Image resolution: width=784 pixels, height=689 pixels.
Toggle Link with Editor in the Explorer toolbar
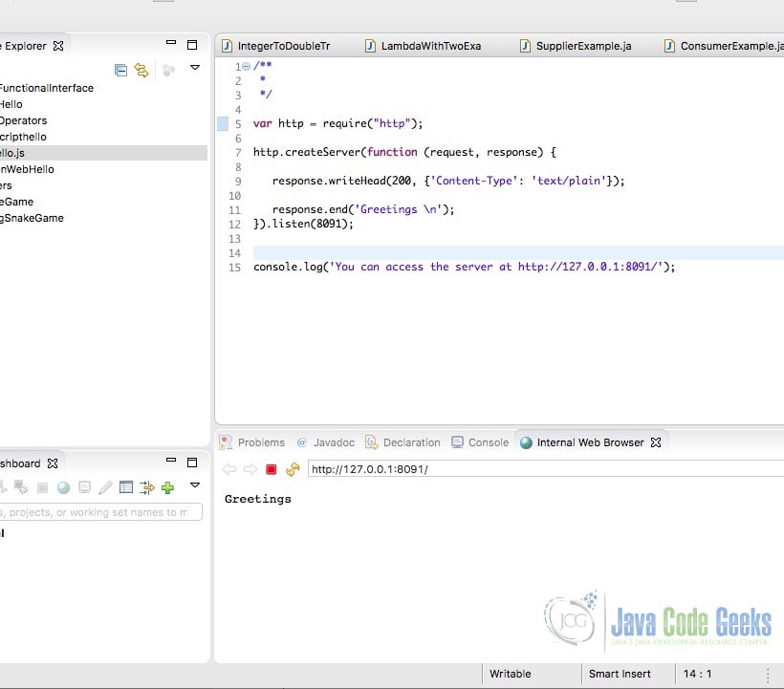coord(142,69)
